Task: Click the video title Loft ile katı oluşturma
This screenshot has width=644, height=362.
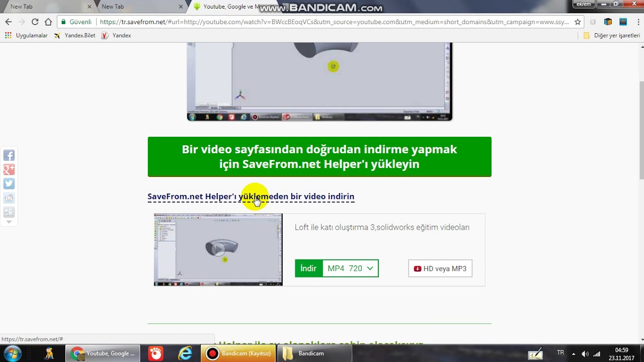Action: (x=382, y=227)
